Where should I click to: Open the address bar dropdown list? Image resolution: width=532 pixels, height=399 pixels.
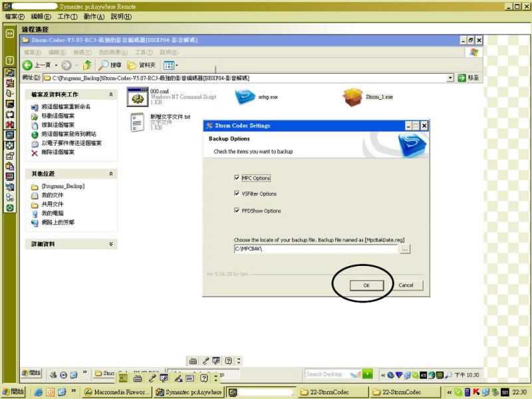click(450, 78)
